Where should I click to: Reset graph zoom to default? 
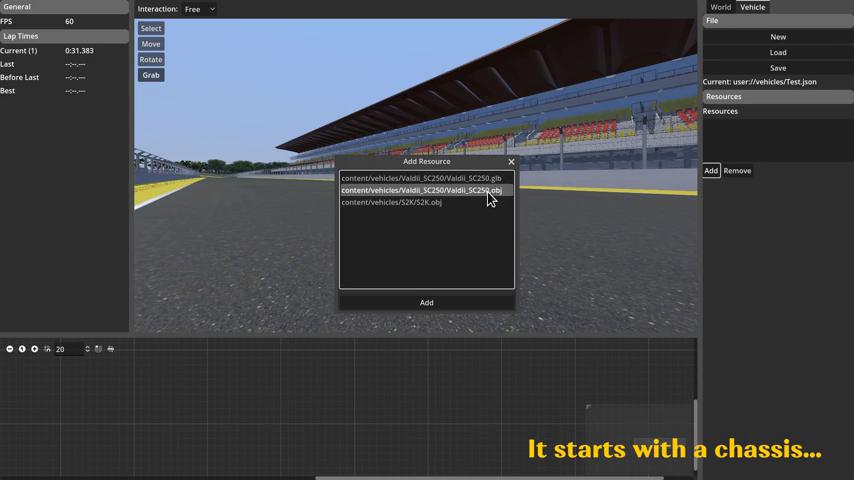point(22,349)
